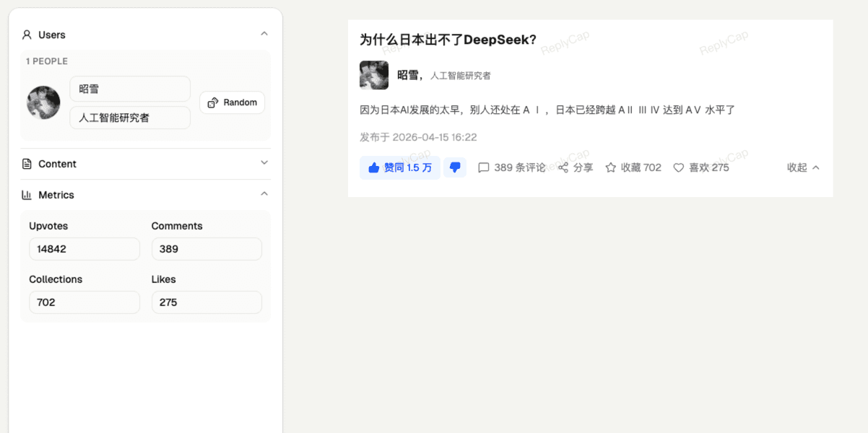Expand the Content section chevron
This screenshot has width=868, height=433.
pos(264,163)
